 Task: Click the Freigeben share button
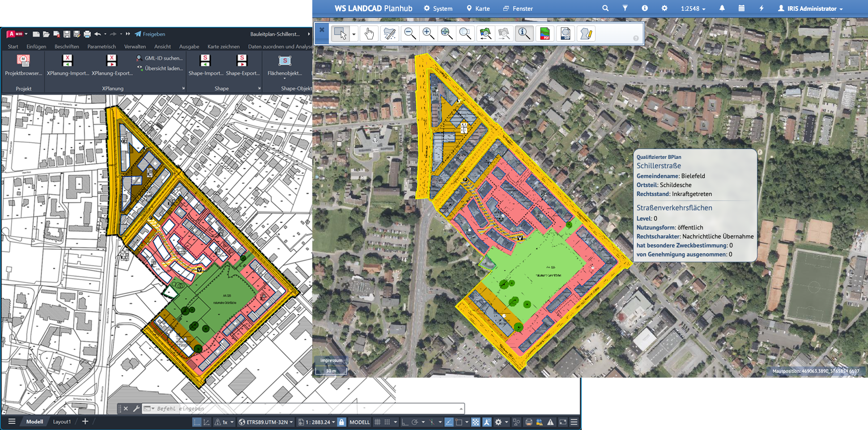(150, 34)
